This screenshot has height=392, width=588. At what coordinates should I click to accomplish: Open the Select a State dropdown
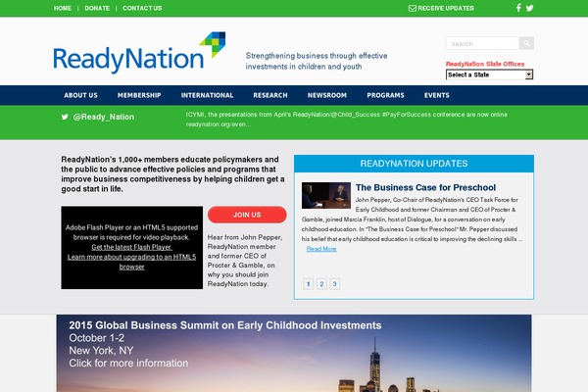point(489,74)
